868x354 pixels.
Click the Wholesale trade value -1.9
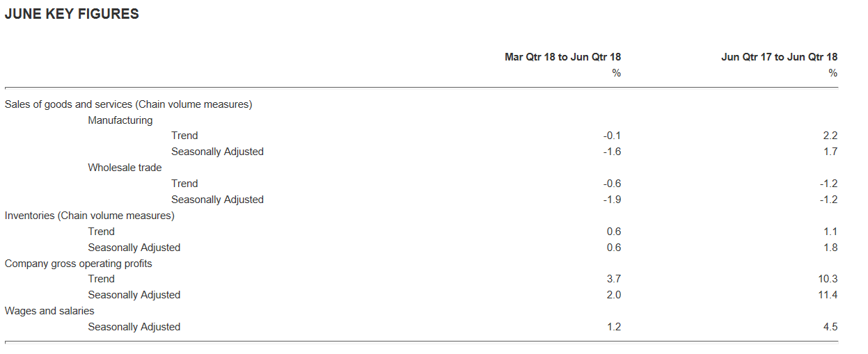pyautogui.click(x=612, y=200)
